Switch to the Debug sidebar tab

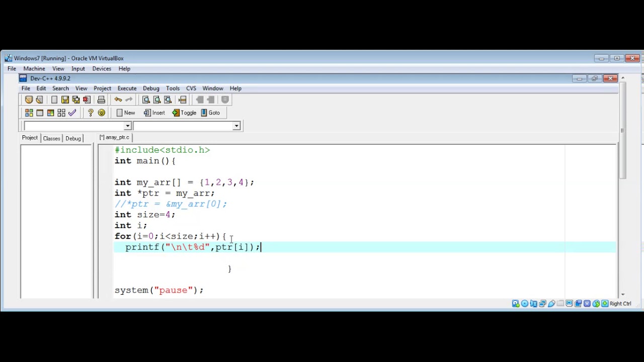tap(73, 138)
